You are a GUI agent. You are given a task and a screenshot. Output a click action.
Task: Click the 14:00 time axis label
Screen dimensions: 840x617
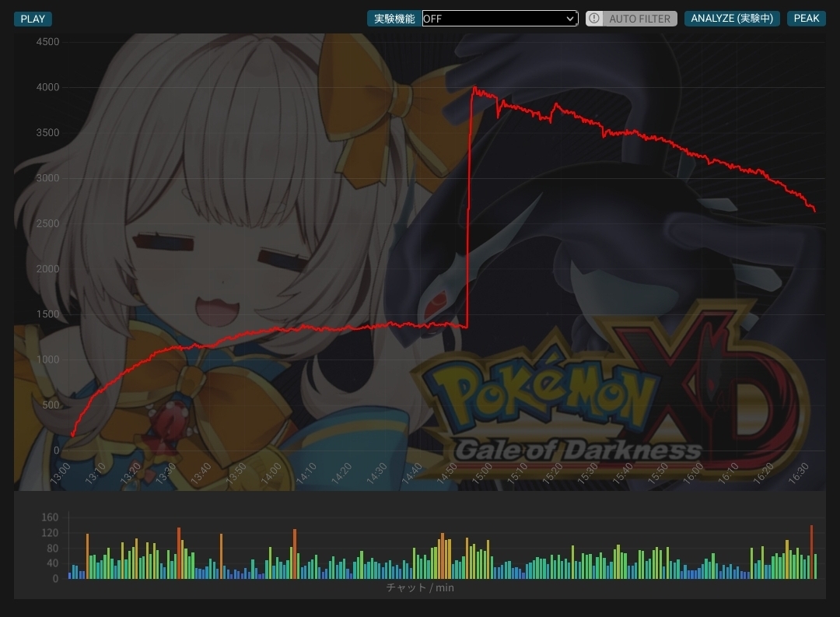[x=271, y=474]
